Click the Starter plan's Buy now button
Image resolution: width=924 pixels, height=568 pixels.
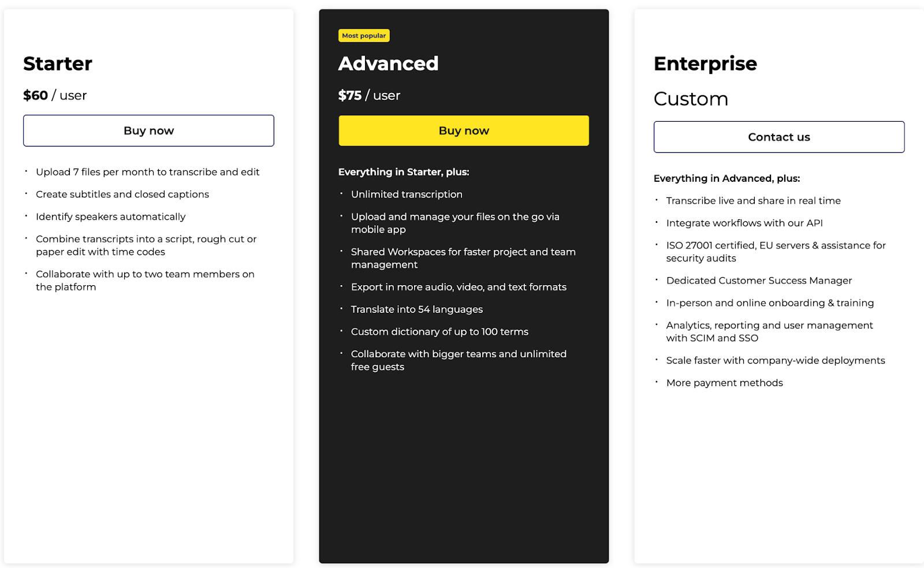tap(148, 130)
